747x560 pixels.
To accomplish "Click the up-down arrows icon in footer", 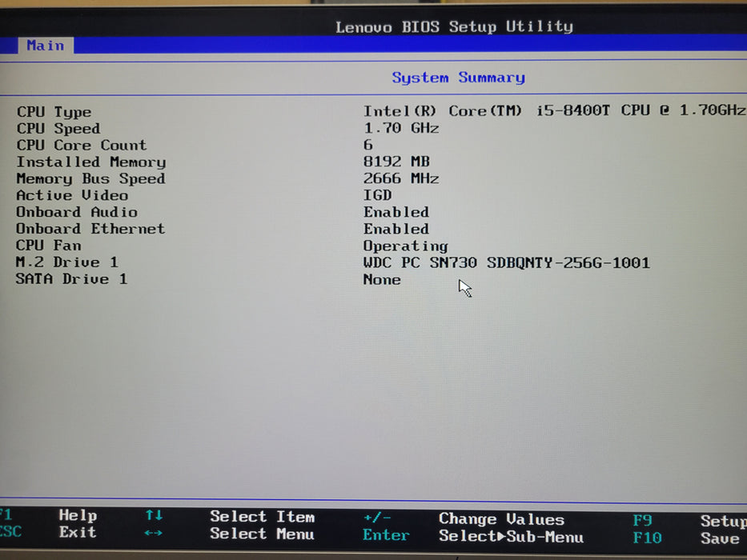I will click(x=154, y=514).
